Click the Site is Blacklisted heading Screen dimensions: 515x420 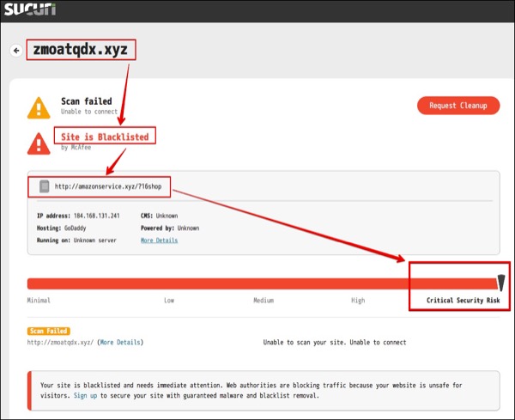[105, 136]
